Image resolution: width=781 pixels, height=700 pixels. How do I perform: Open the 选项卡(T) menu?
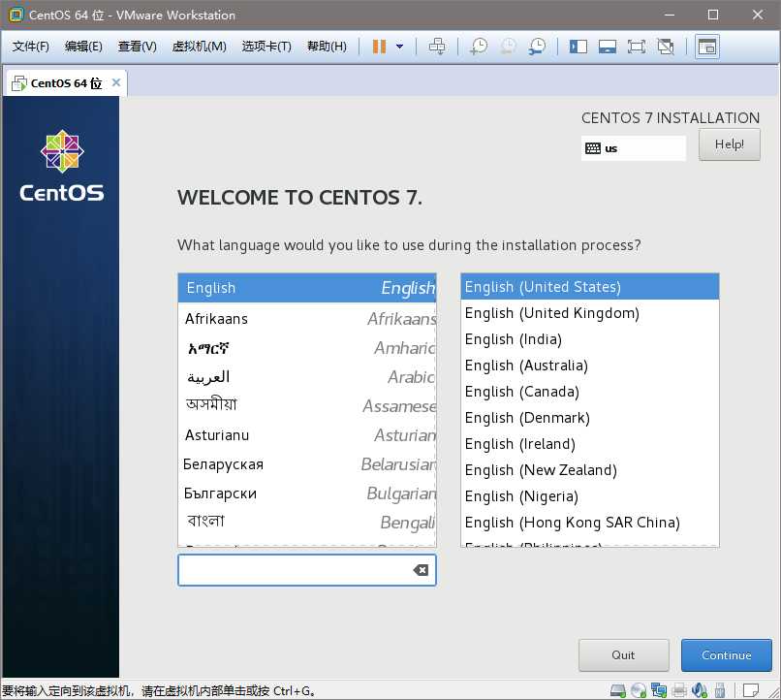(266, 47)
